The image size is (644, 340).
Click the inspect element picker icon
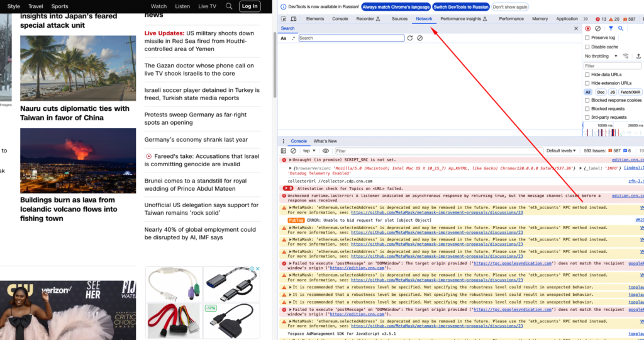click(x=284, y=19)
